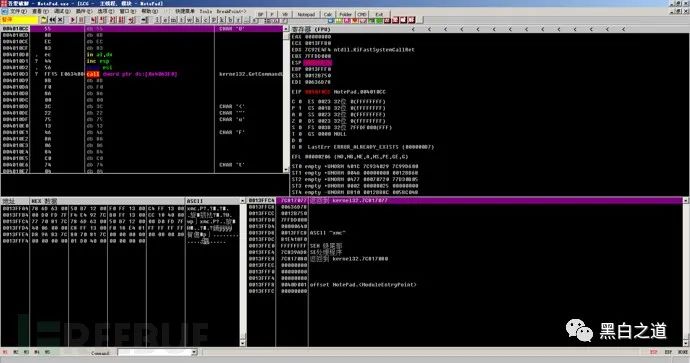Launch Notepad from the shortcut button
Viewport: 690px width, 363px height.
306,15
